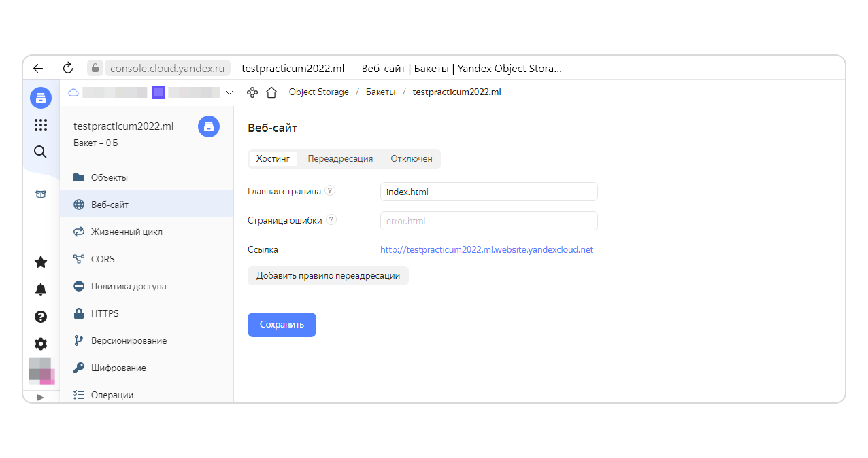Reload the page with the refresh icon
868x458 pixels.
point(67,68)
